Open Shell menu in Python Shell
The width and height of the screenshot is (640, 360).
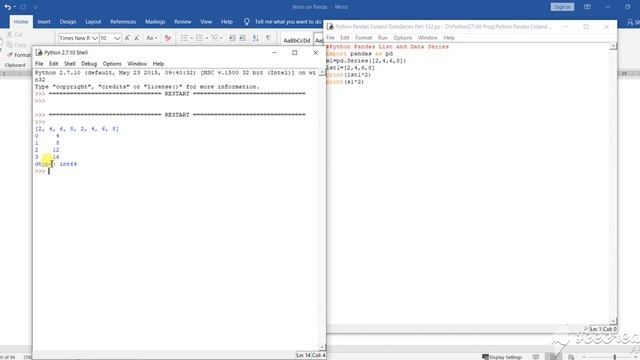tap(70, 64)
